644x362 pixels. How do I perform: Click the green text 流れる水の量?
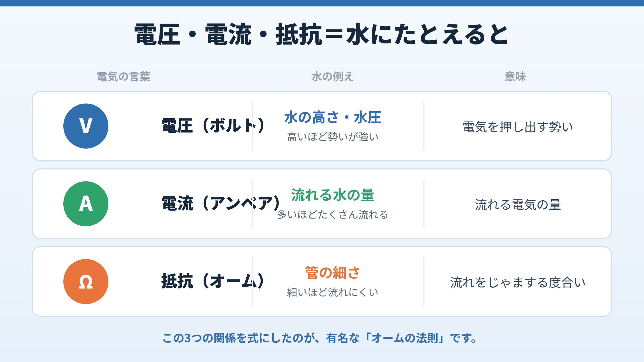point(333,195)
